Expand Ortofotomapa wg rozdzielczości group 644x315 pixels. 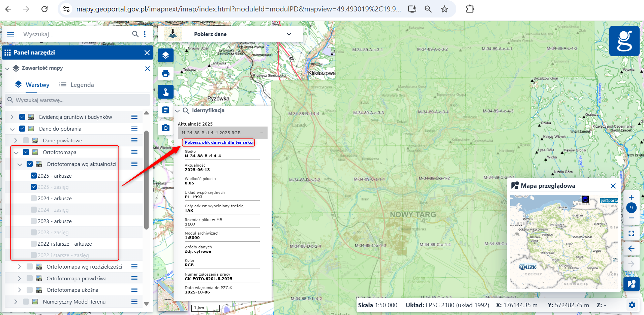pyautogui.click(x=20, y=267)
